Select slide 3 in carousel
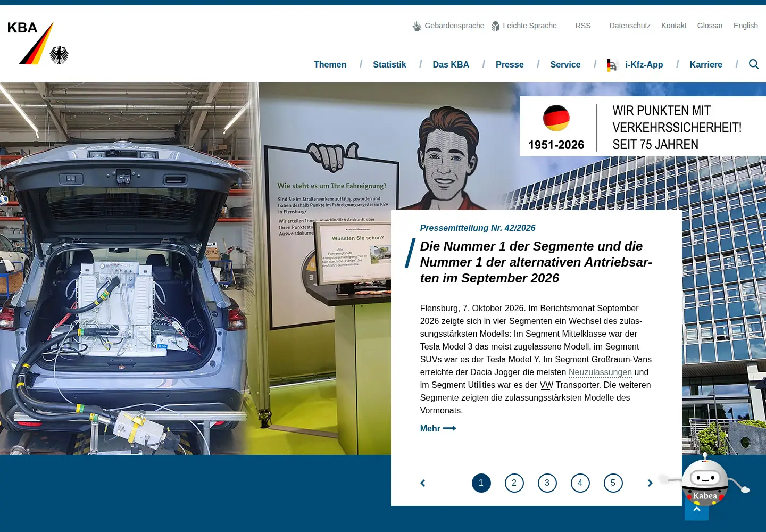 547,483
